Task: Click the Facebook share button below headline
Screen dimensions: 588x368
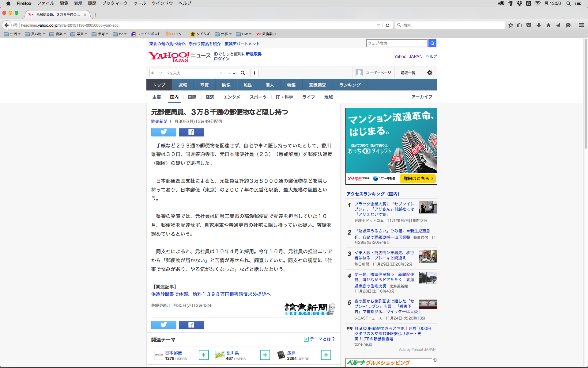Action: pyautogui.click(x=191, y=132)
